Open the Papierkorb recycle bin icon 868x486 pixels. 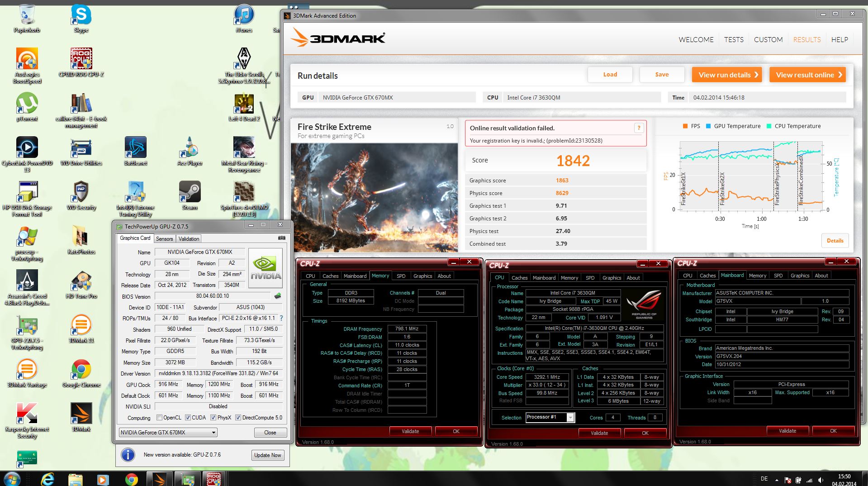[x=27, y=19]
